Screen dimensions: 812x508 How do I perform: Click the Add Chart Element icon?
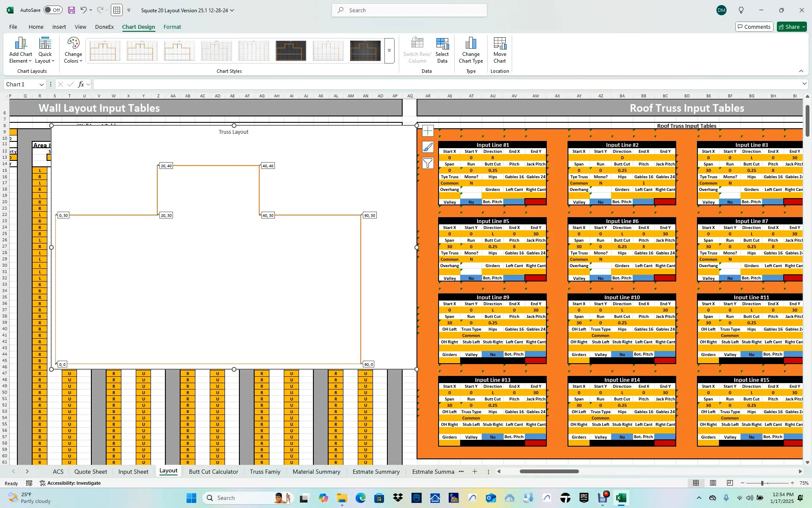pyautogui.click(x=20, y=44)
